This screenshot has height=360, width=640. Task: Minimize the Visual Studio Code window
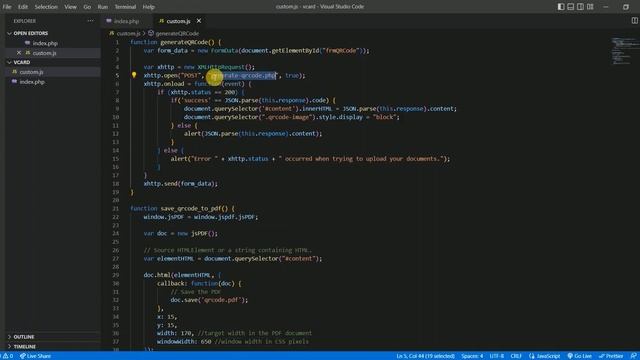tap(606, 7)
